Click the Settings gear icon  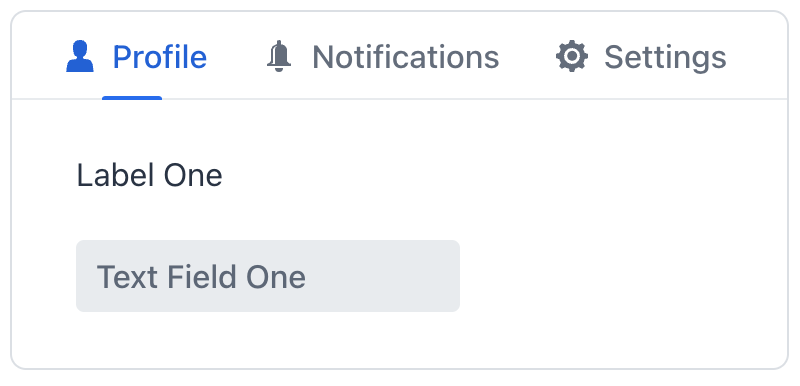[x=571, y=56]
